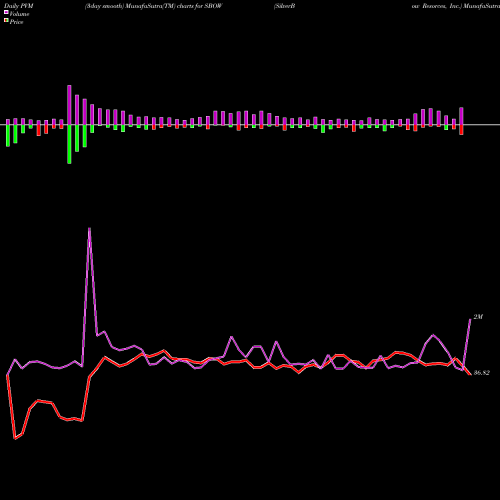
Task: Click the peak of the magenta volume line
Action: [x=89, y=228]
